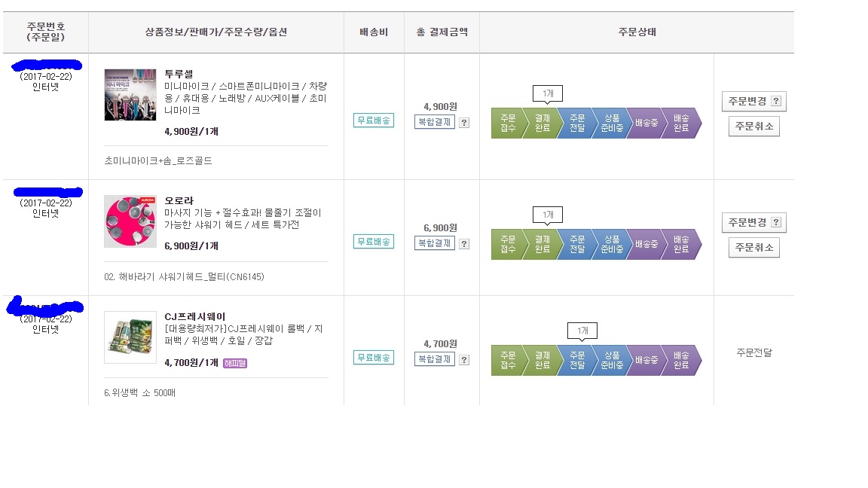Image resolution: width=868 pixels, height=488 pixels.
Task: Click 주문취소 button for the 투루셀 order
Action: tap(753, 127)
